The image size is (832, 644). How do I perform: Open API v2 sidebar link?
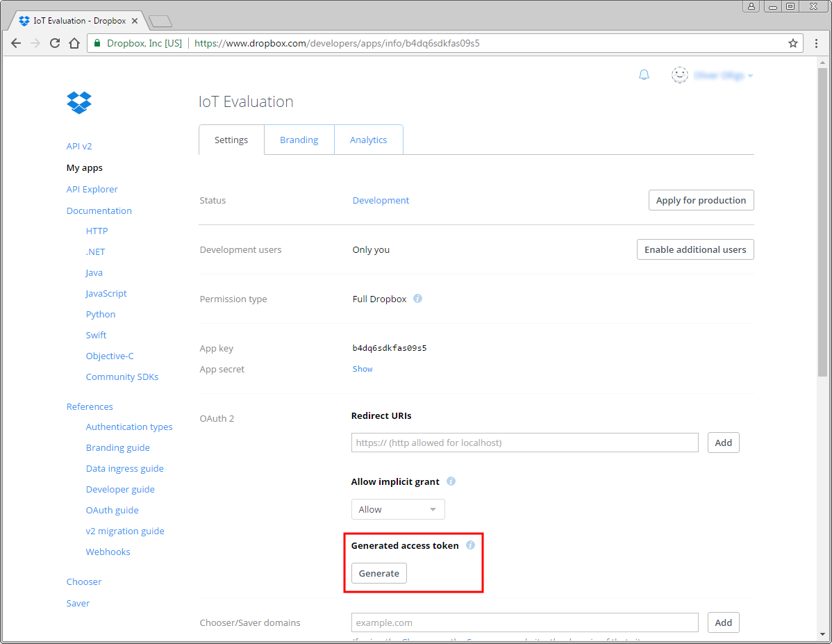(79, 146)
